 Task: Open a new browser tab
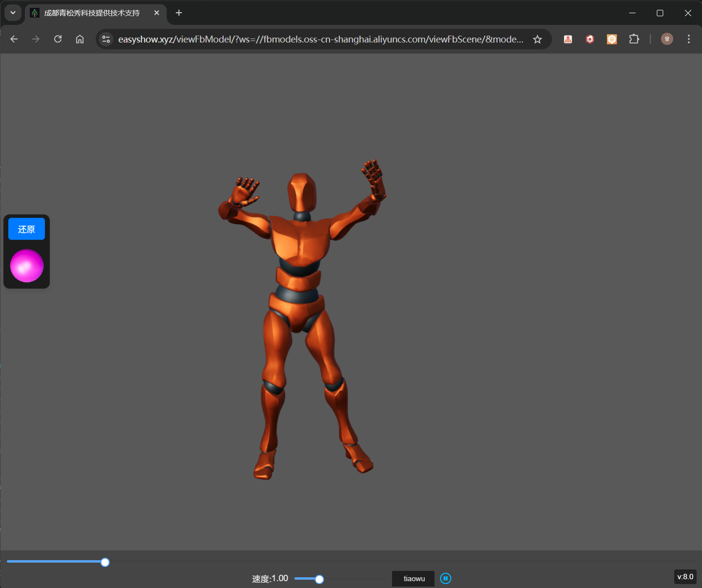(x=179, y=13)
